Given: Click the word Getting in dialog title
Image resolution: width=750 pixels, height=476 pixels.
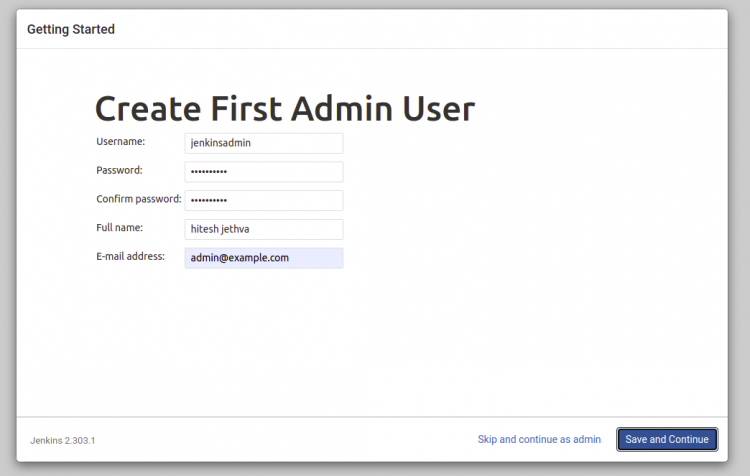Looking at the screenshot, I should (x=48, y=30).
